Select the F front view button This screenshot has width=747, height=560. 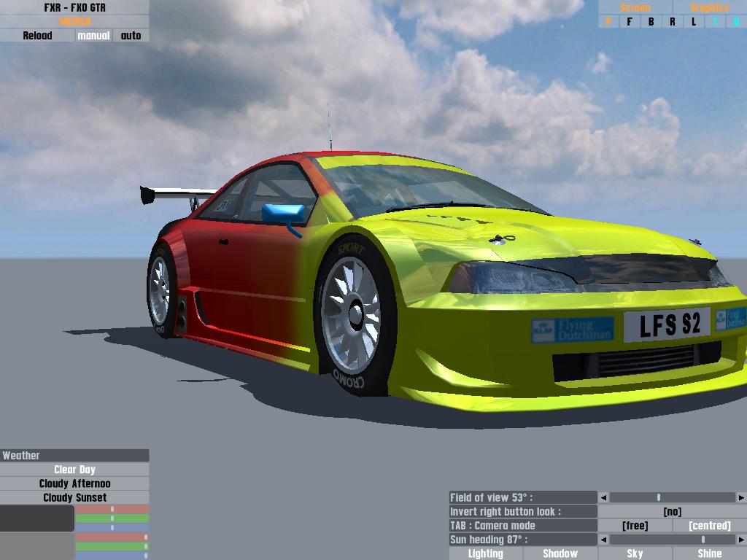coord(630,21)
